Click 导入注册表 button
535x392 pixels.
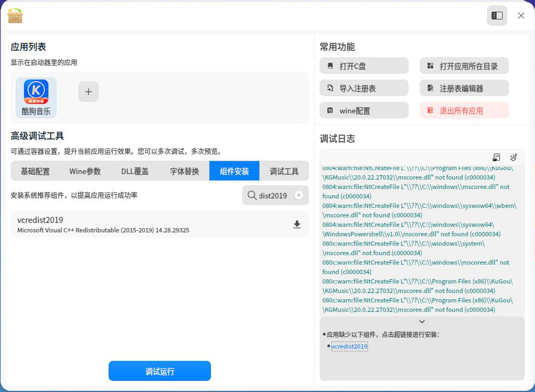click(364, 88)
